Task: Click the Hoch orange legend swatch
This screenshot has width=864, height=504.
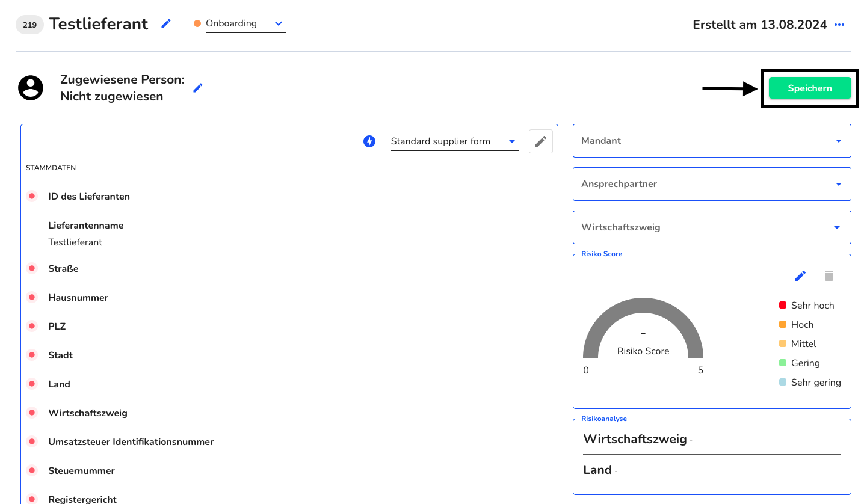Action: (x=783, y=324)
